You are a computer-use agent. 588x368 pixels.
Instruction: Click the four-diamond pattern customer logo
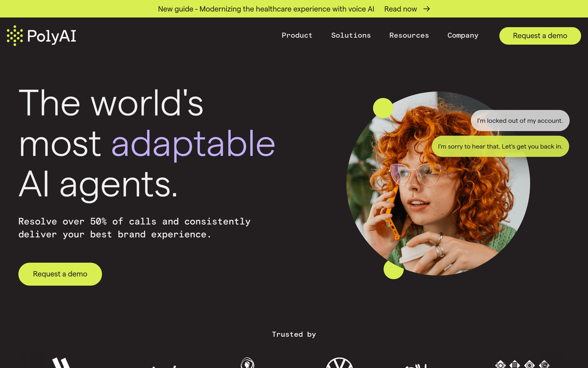(x=521, y=364)
